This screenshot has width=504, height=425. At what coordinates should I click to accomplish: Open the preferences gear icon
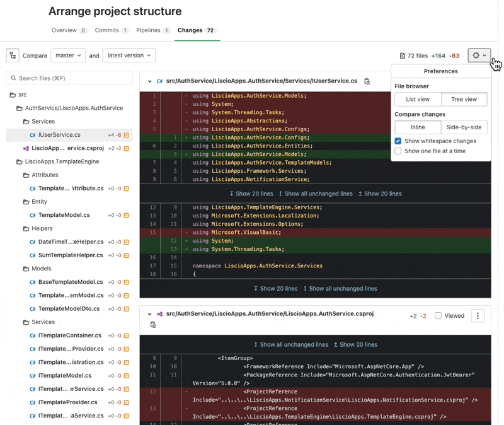[477, 55]
